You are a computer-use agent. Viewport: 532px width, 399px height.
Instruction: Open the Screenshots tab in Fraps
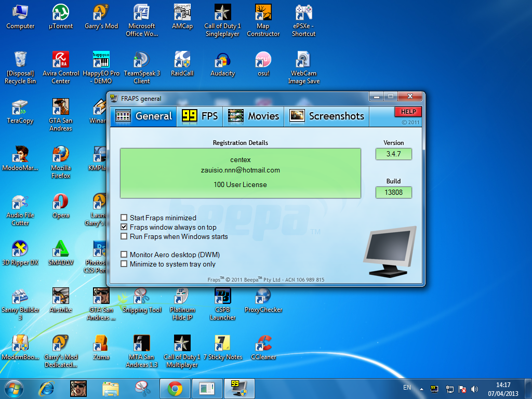326,116
